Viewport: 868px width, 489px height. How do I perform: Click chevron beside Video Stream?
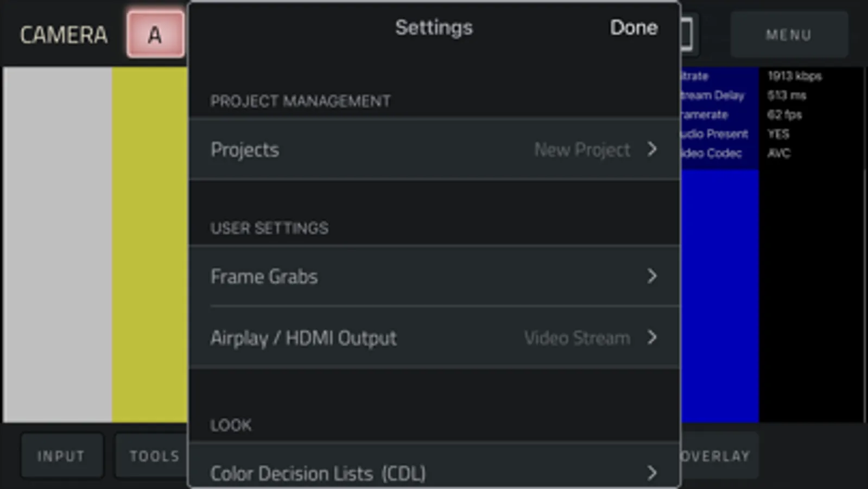[x=652, y=337]
